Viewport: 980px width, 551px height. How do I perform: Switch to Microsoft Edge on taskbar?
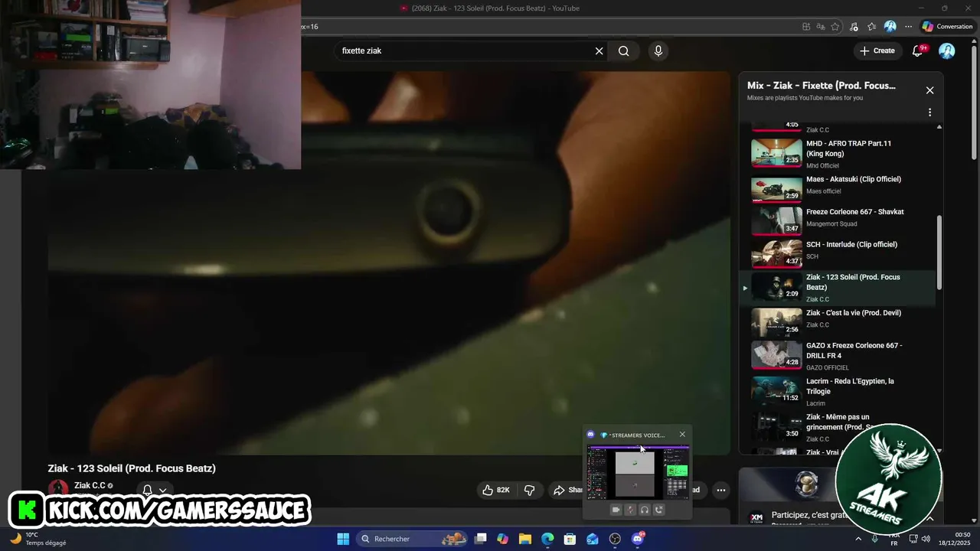[547, 539]
